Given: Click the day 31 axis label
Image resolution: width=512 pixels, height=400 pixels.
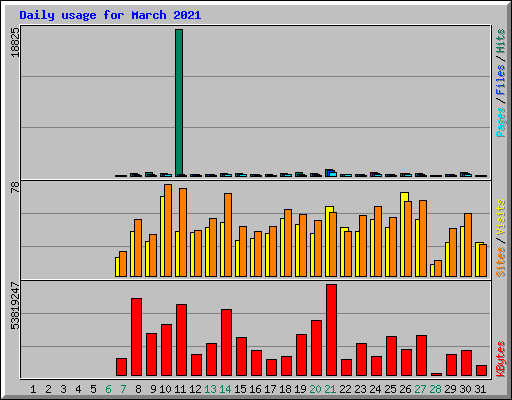Looking at the screenshot, I should [480, 389].
